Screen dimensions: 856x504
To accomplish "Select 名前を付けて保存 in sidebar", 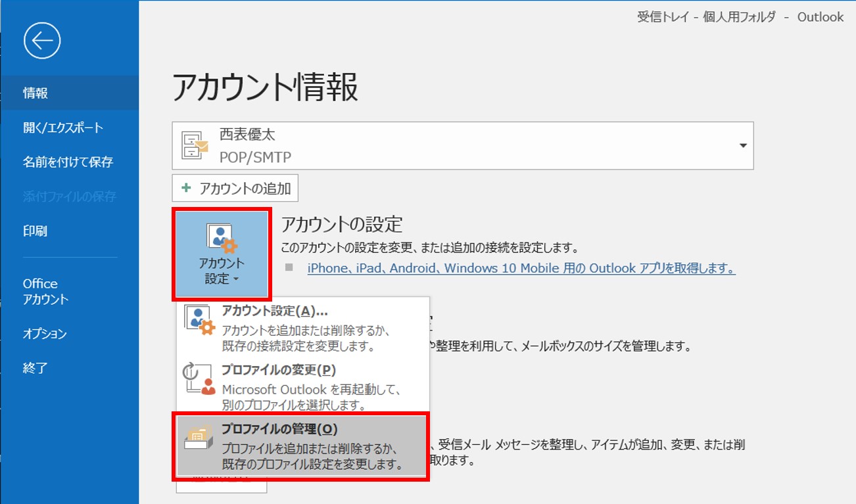I will tap(69, 162).
